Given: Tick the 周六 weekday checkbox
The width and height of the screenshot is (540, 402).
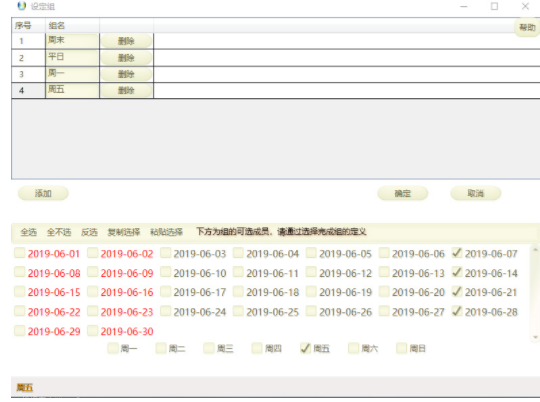Looking at the screenshot, I should click(x=353, y=348).
